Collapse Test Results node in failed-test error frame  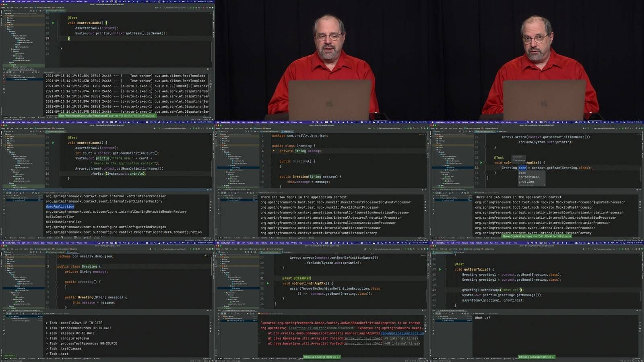222,316
